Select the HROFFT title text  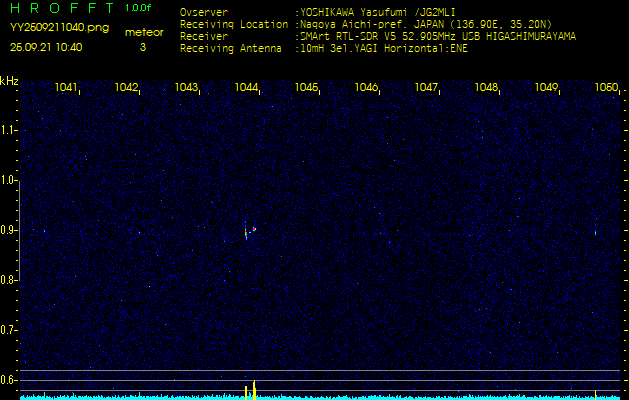pos(61,8)
